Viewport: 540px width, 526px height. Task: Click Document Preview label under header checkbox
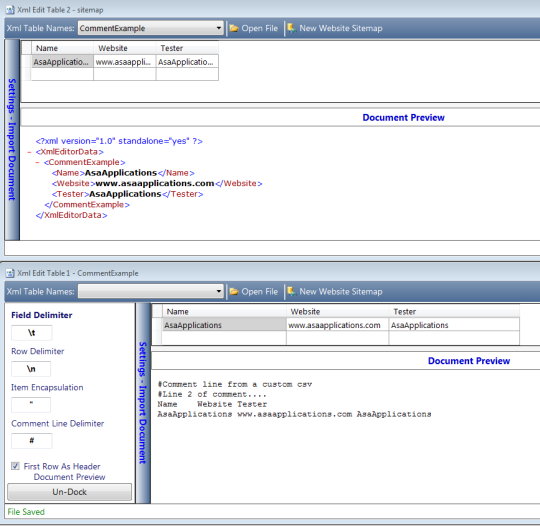click(x=69, y=477)
